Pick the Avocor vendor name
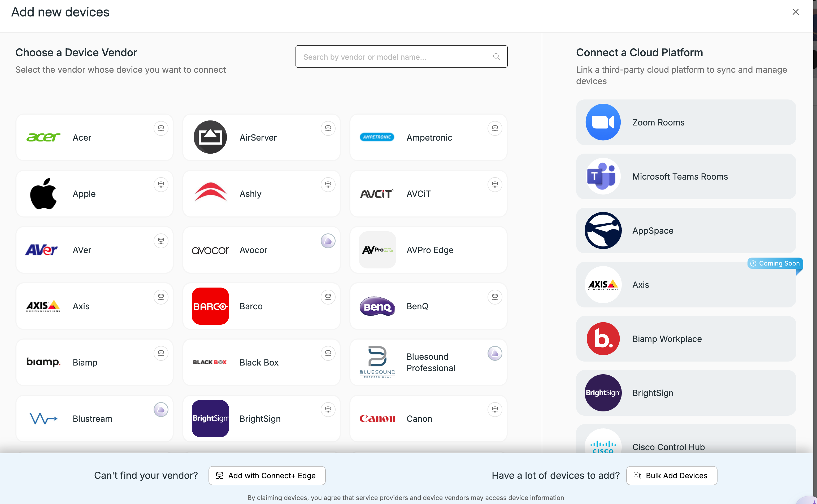 tap(254, 250)
